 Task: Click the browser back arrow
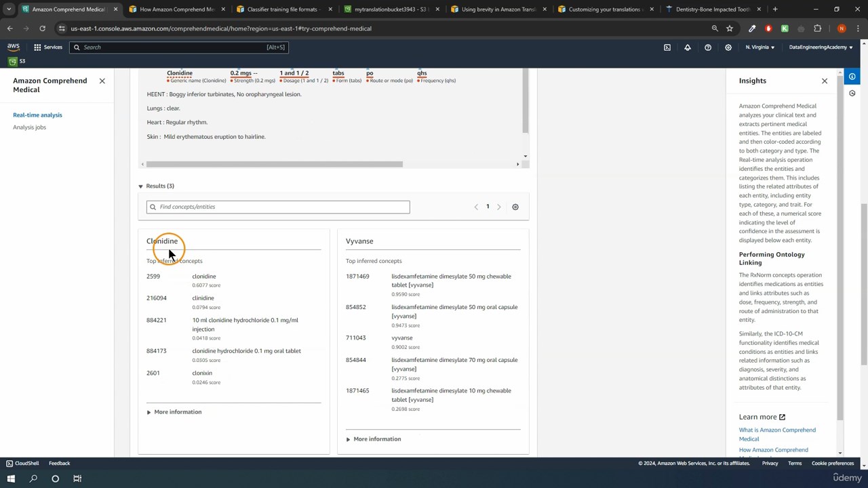[9, 28]
